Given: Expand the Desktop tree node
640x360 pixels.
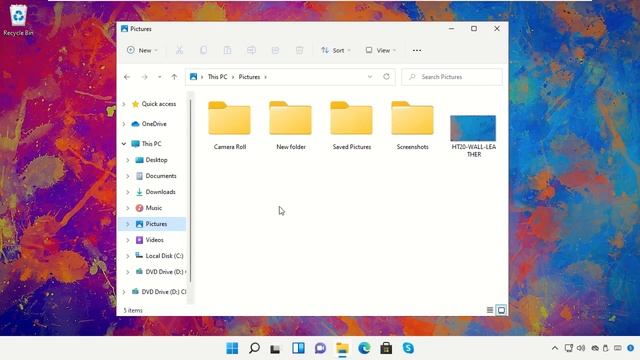Looking at the screenshot, I should pyautogui.click(x=128, y=160).
